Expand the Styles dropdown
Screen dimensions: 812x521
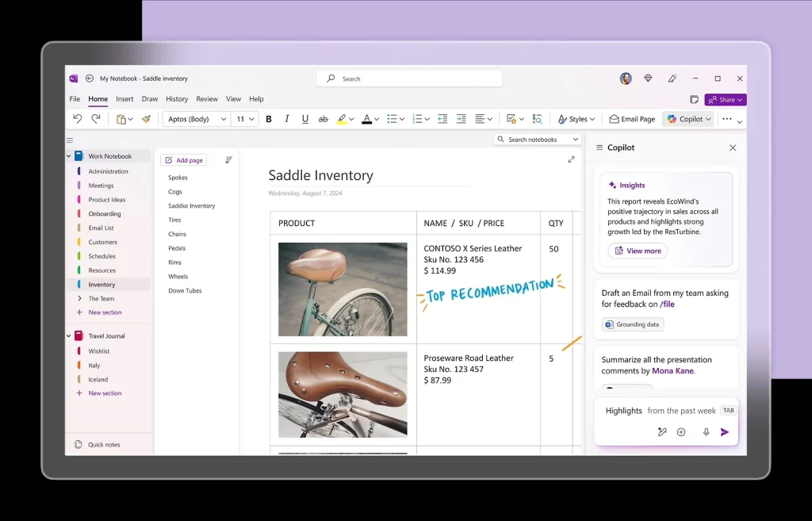[576, 119]
